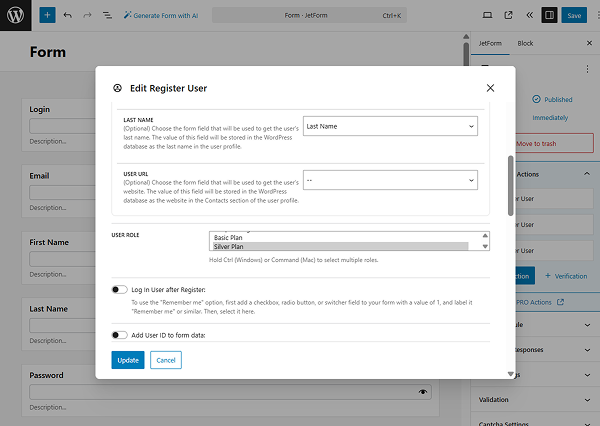Click the Update button

tap(128, 360)
